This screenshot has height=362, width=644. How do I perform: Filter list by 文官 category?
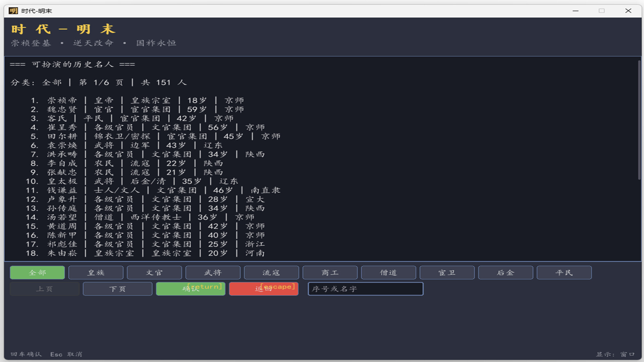point(154,273)
